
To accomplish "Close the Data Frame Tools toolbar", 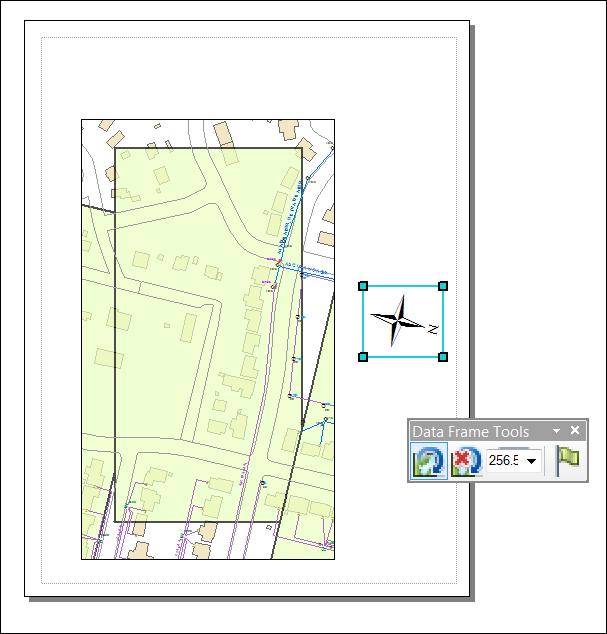I will click(x=575, y=430).
